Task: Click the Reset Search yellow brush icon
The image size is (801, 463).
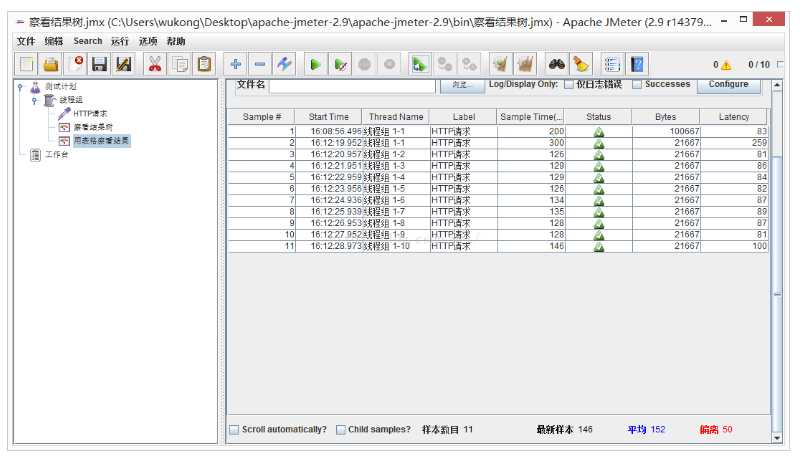Action: pos(581,64)
